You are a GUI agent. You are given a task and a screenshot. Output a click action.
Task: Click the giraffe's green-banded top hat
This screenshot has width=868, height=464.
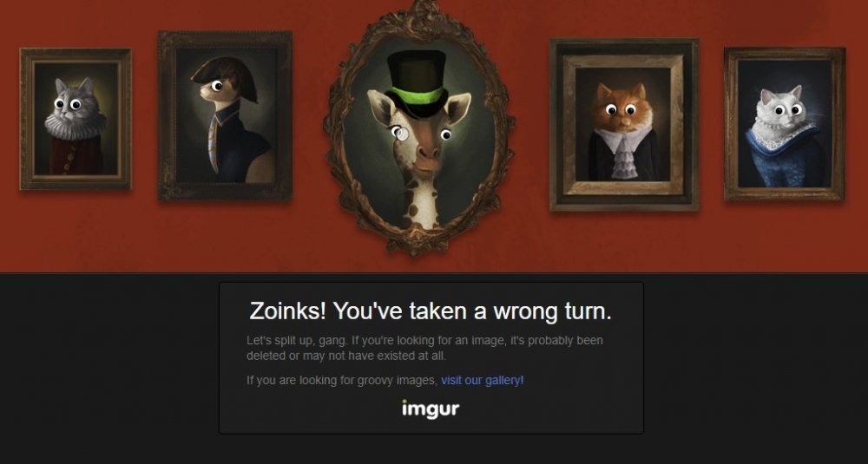coord(417,83)
